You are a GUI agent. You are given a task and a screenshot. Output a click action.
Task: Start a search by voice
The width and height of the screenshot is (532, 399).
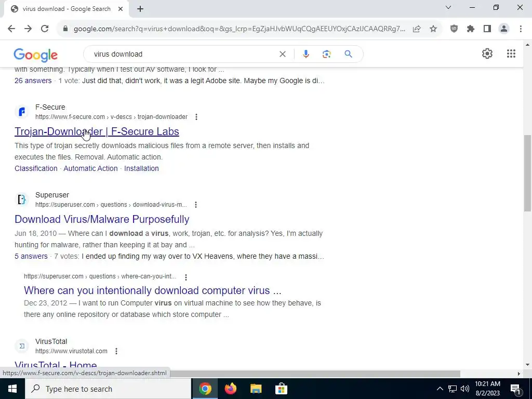tap(305, 54)
